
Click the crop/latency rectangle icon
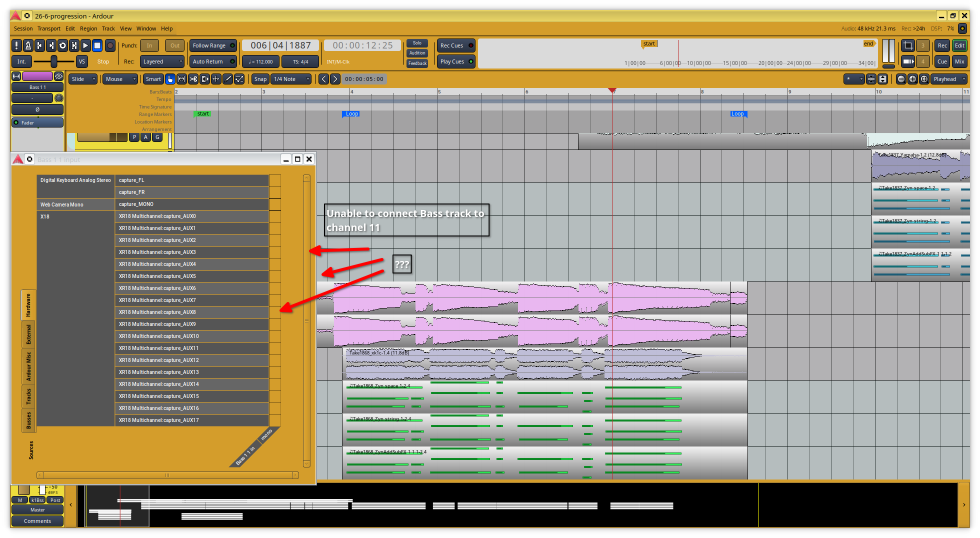click(x=908, y=45)
